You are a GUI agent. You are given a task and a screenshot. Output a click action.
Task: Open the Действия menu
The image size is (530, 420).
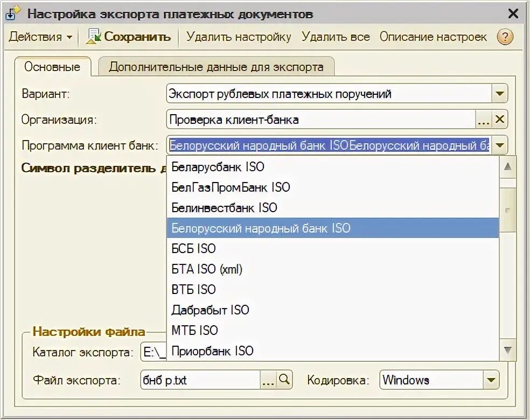point(40,37)
